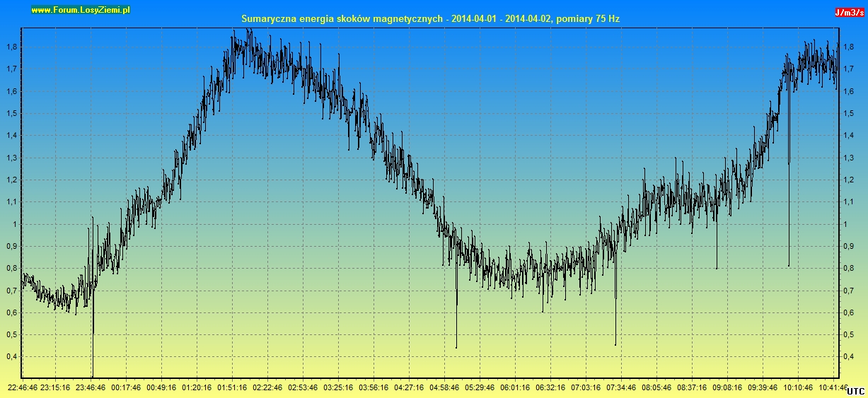Click the 1,8 value on right axis

(x=848, y=47)
